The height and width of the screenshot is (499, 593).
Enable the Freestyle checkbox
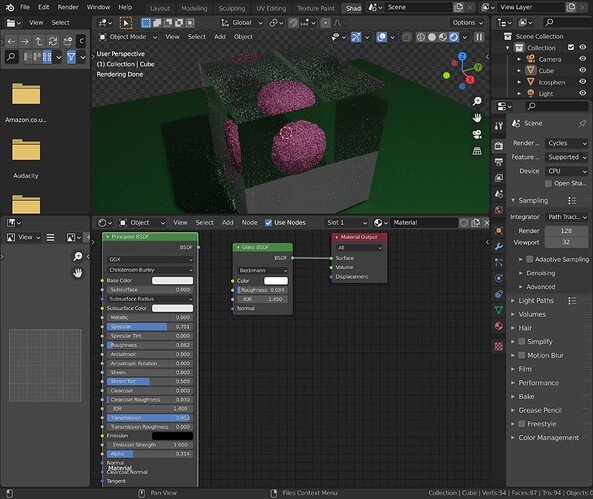point(522,424)
